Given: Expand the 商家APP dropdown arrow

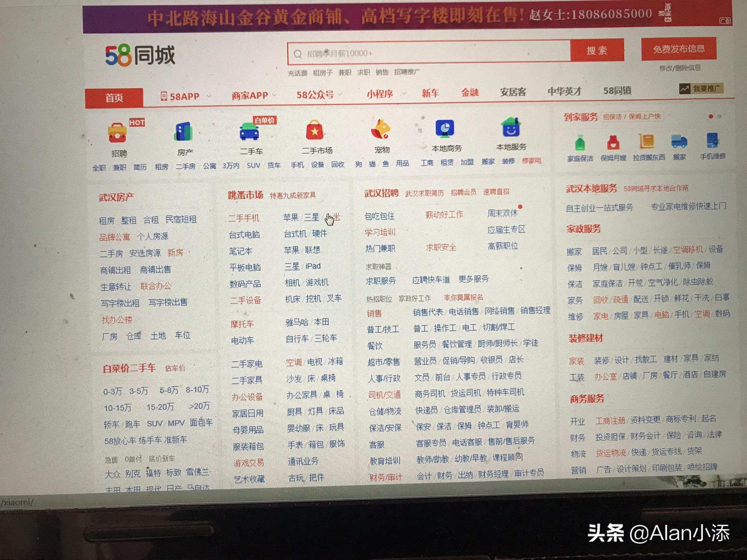Looking at the screenshot, I should (274, 95).
